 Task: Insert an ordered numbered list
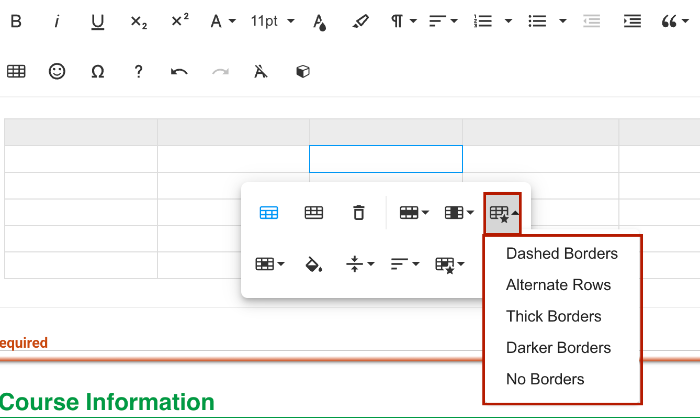[x=483, y=21]
